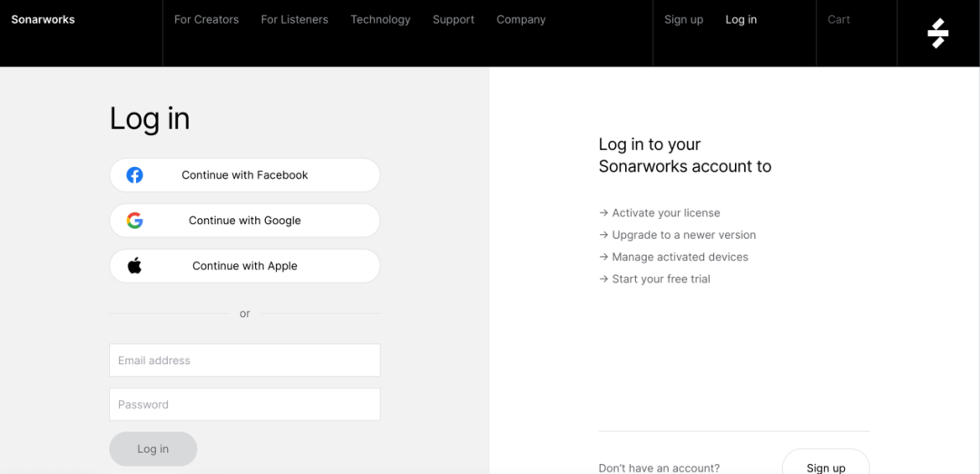The height and width of the screenshot is (474, 980).
Task: Click Log in in the top navigation bar
Action: pyautogui.click(x=740, y=20)
